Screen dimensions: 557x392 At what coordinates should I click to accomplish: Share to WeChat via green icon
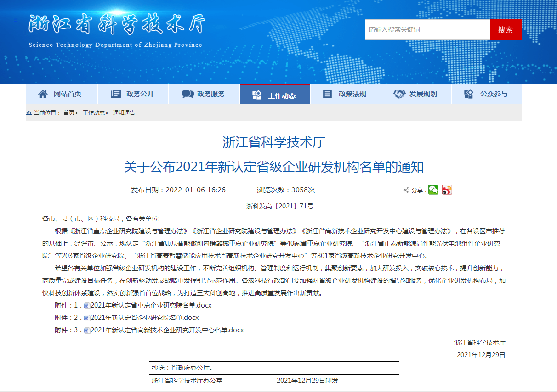point(433,190)
